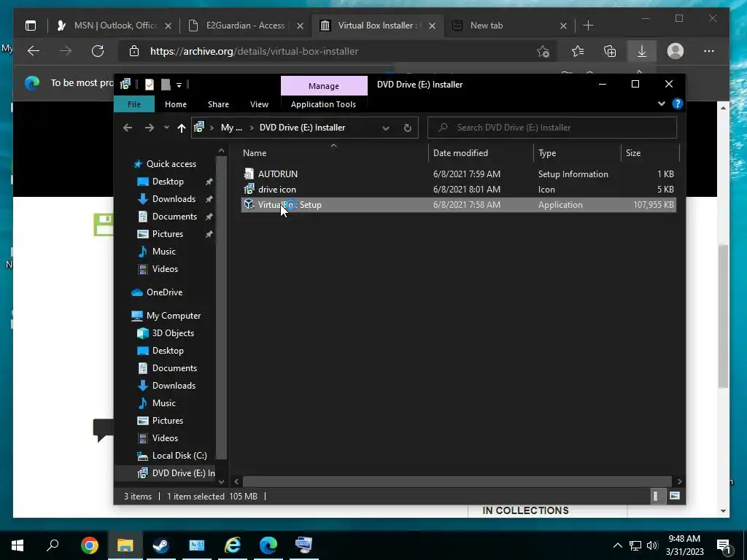Click the navigation pane vertical scrollbar
The height and width of the screenshot is (560, 747).
(221, 308)
